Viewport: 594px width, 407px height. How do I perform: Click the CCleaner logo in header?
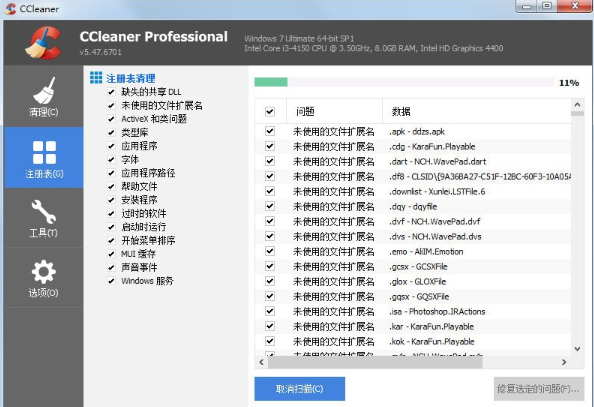43,42
